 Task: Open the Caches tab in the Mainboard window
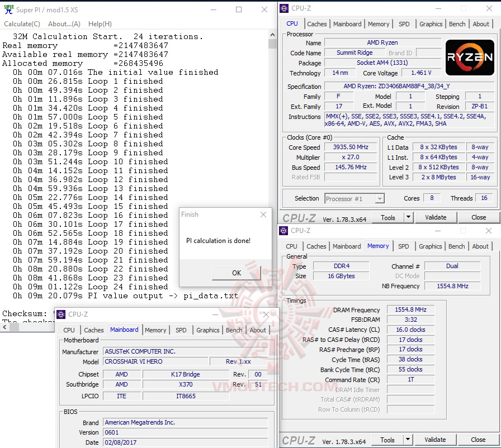pos(93,330)
